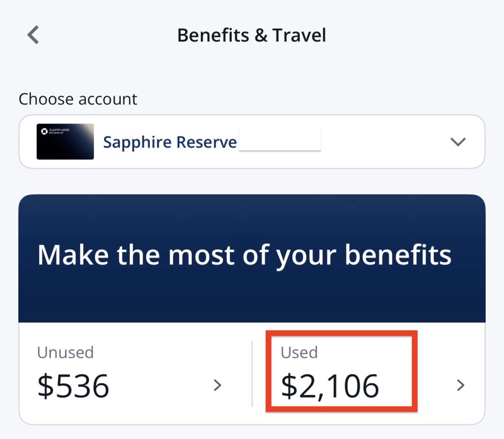Image resolution: width=504 pixels, height=439 pixels.
Task: Expand the account dropdown chevron
Action: (x=458, y=142)
